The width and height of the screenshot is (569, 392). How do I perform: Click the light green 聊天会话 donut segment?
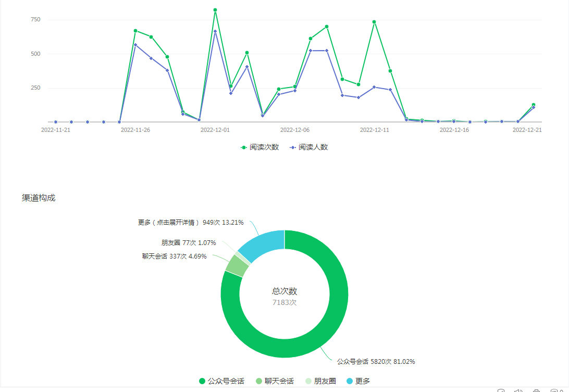pyautogui.click(x=237, y=266)
